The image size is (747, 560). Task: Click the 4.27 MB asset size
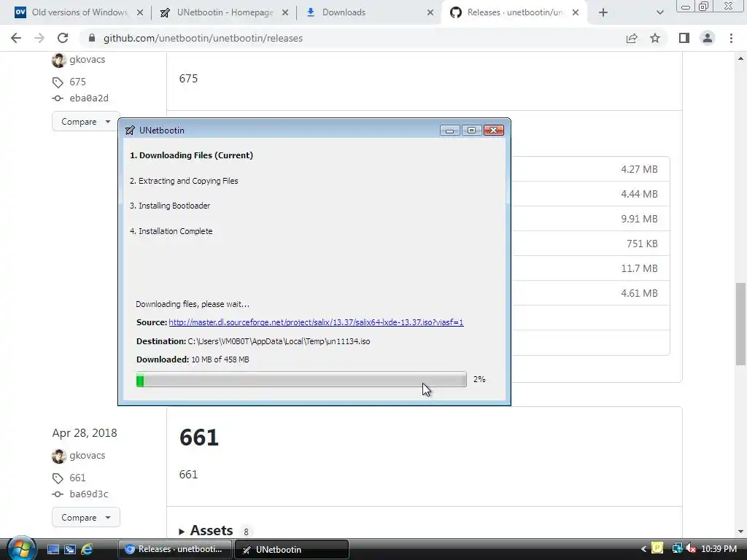click(639, 169)
